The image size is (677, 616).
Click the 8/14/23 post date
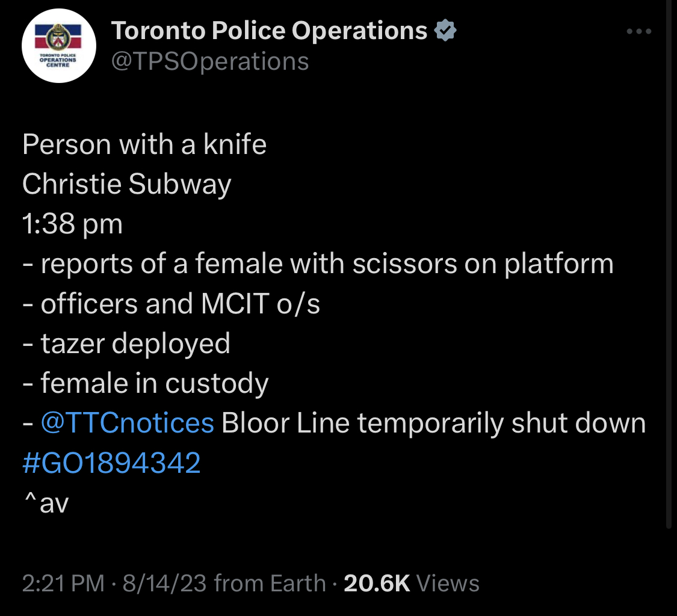coord(164,584)
